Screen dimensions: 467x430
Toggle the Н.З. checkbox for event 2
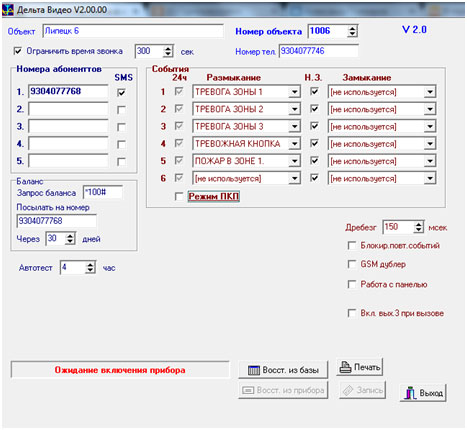(x=314, y=109)
